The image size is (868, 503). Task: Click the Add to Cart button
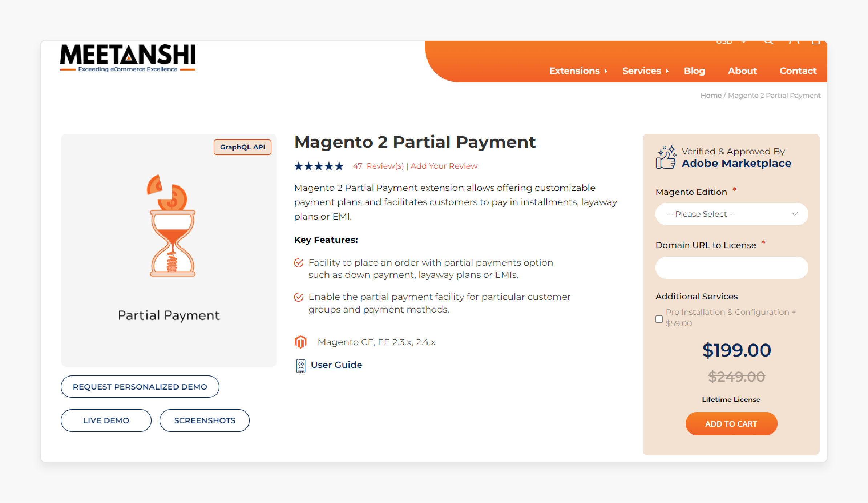[x=731, y=424]
